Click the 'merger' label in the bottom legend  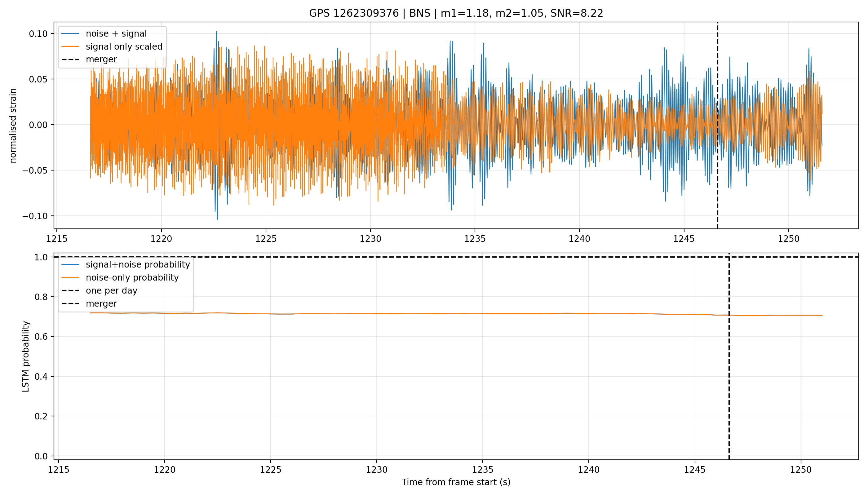point(101,303)
